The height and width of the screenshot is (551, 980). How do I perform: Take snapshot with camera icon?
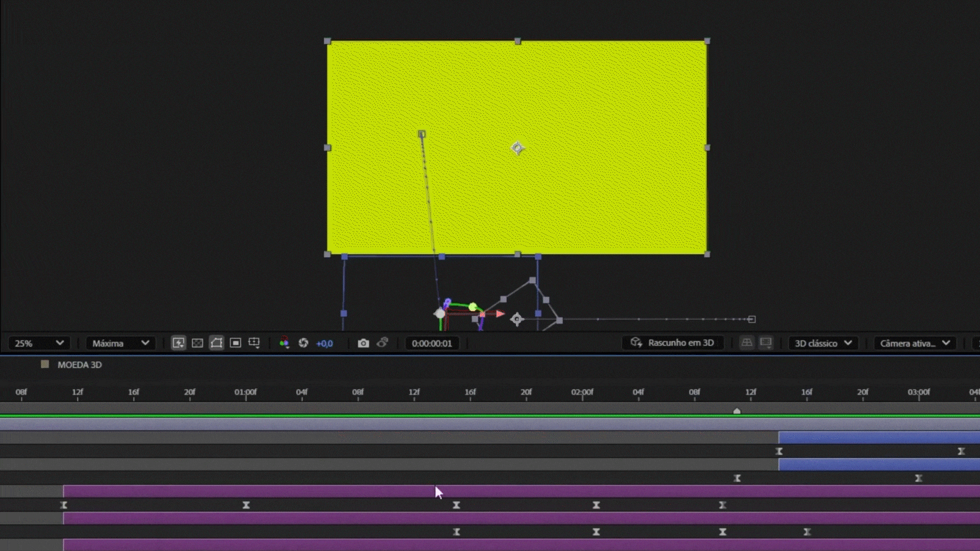click(363, 343)
